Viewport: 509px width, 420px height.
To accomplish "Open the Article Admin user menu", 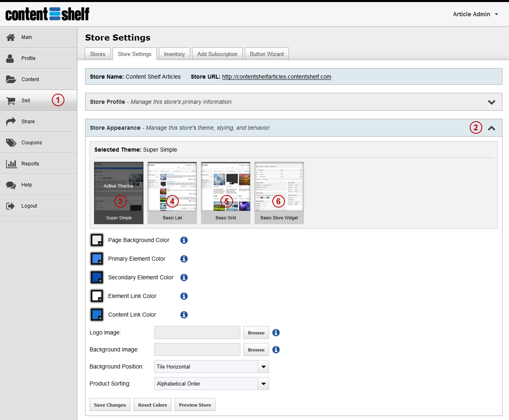I will tap(475, 14).
